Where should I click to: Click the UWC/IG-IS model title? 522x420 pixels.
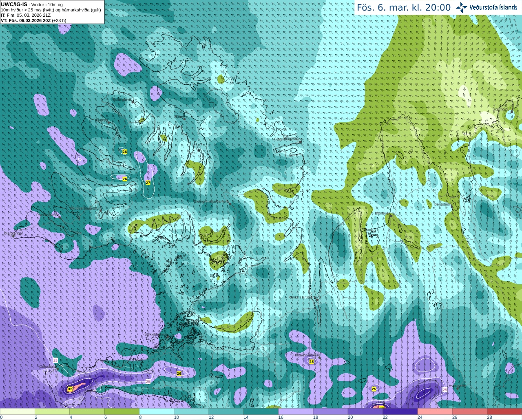coord(14,4)
